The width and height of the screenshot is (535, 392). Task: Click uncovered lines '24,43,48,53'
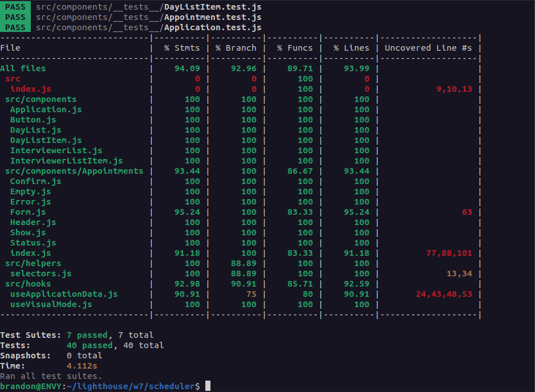[x=444, y=294]
